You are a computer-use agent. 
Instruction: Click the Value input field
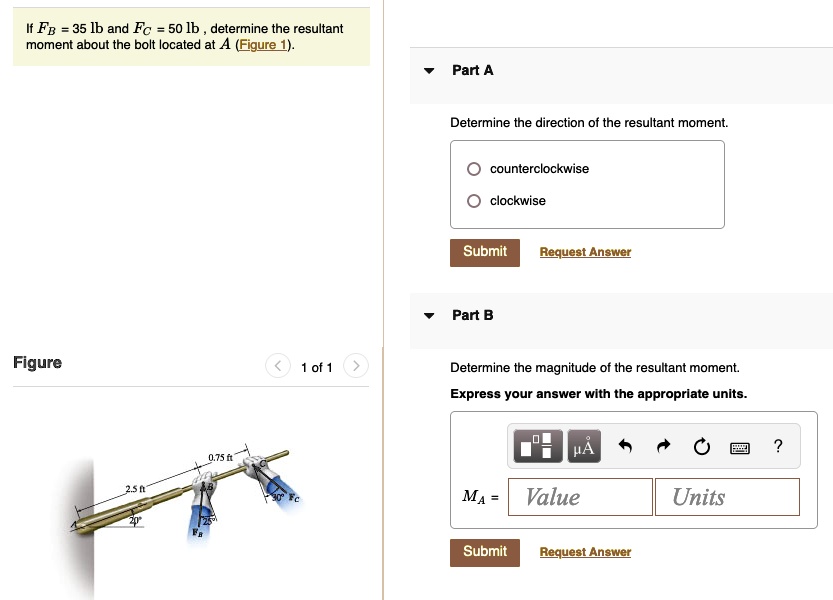[x=580, y=496]
